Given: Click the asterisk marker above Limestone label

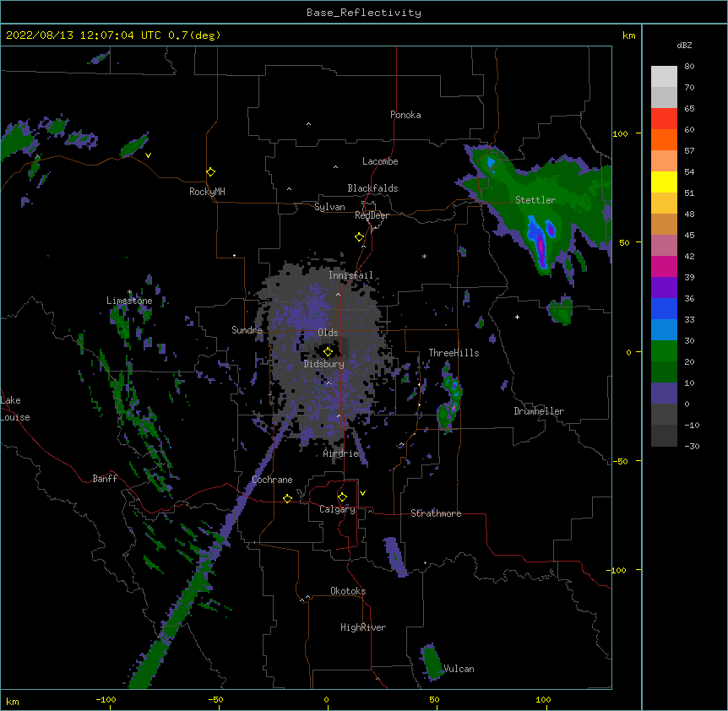Looking at the screenshot, I should [130, 292].
